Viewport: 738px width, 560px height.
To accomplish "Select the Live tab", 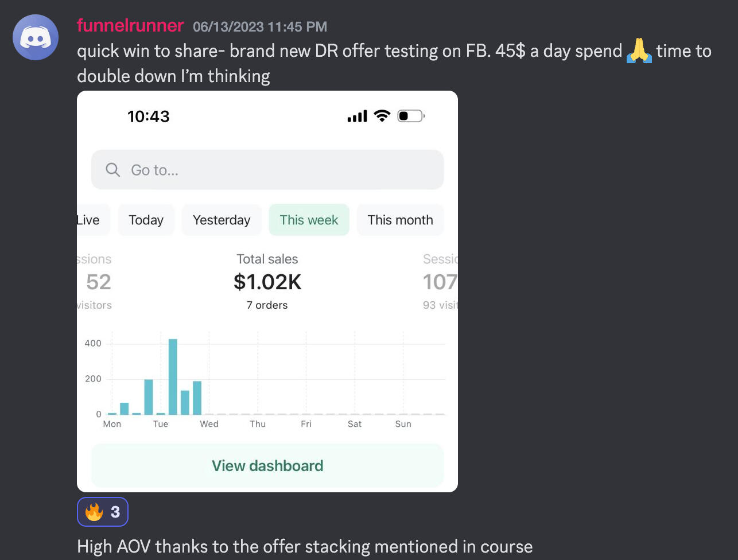I will click(x=88, y=220).
